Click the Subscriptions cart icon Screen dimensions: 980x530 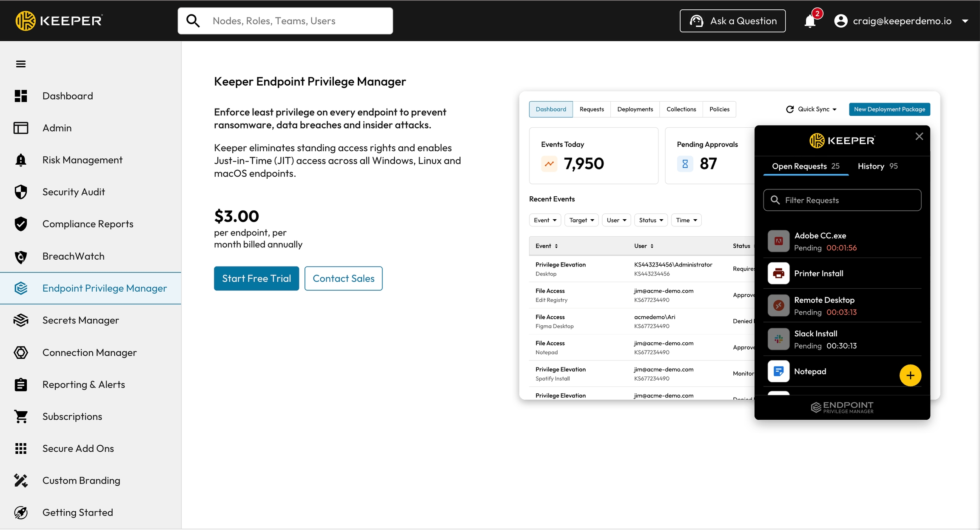[20, 416]
